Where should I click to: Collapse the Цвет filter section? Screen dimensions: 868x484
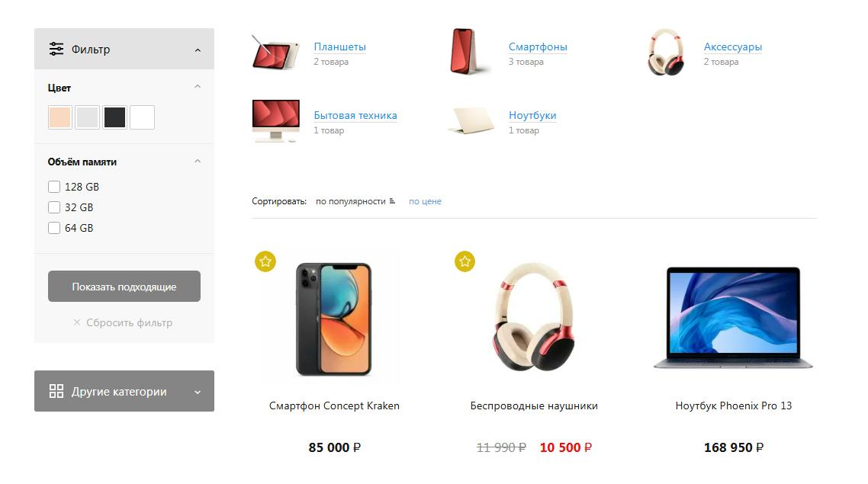point(198,87)
